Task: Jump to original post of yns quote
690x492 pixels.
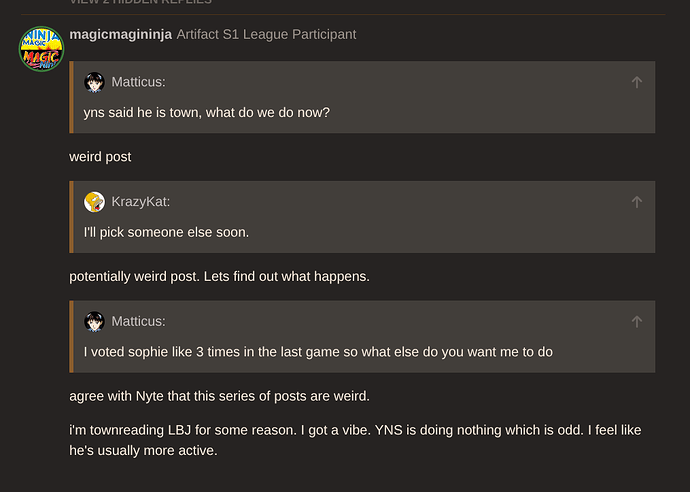Action: tap(636, 82)
